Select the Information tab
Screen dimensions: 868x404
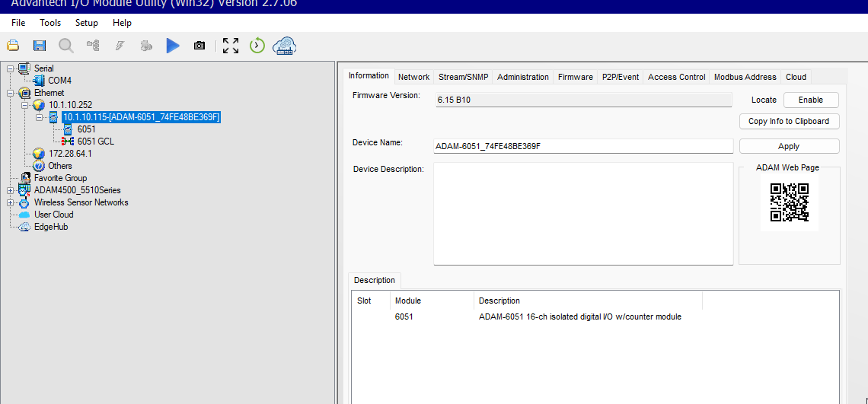369,76
